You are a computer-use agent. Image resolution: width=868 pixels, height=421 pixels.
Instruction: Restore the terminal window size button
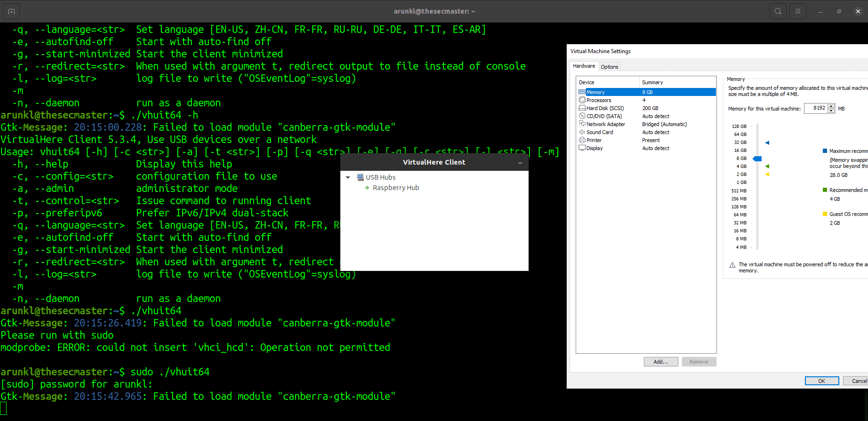(x=839, y=11)
